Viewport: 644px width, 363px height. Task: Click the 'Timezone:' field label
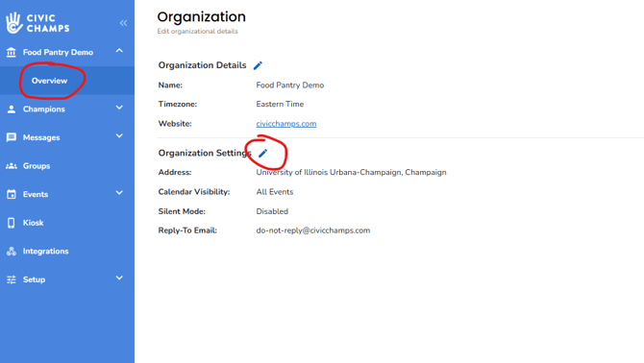178,104
